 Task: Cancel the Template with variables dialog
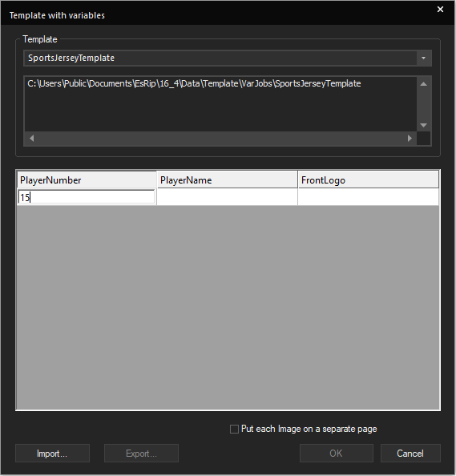(x=410, y=454)
